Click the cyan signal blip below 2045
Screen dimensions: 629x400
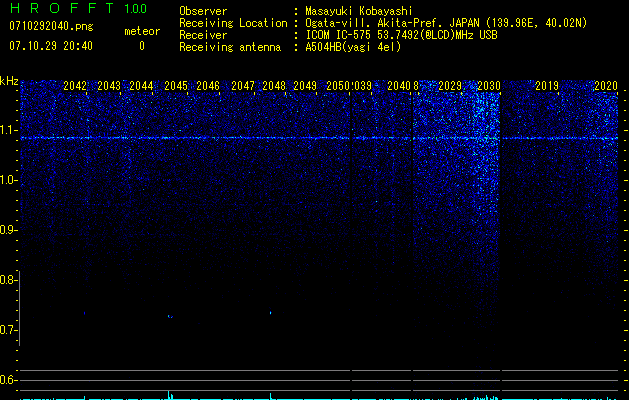coord(170,317)
